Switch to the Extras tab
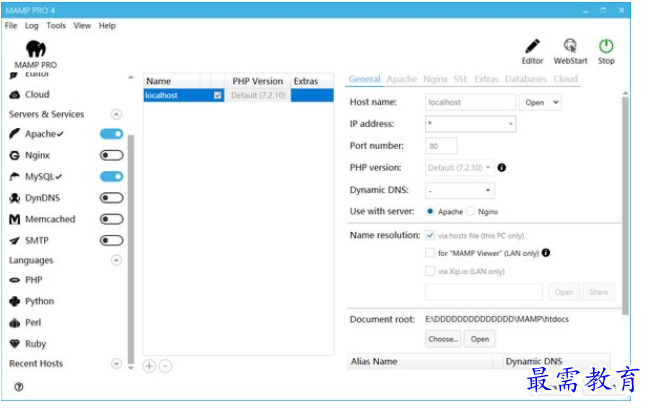Screen dimensions: 648x411 click(x=486, y=79)
